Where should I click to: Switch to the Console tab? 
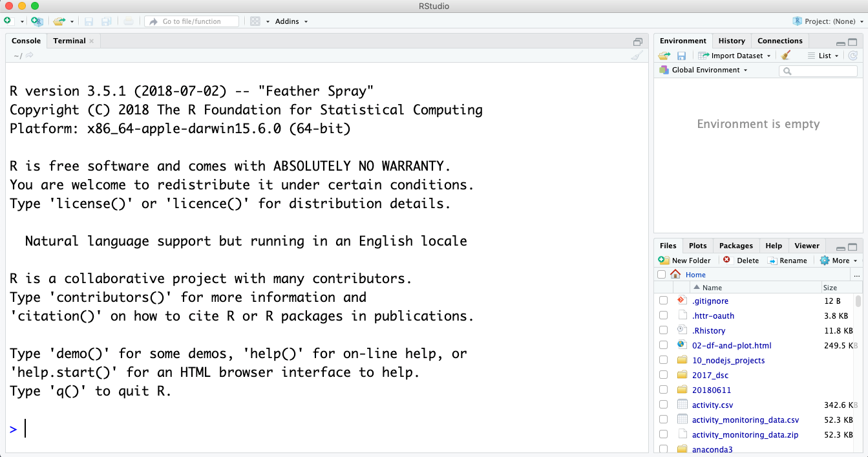pyautogui.click(x=26, y=41)
